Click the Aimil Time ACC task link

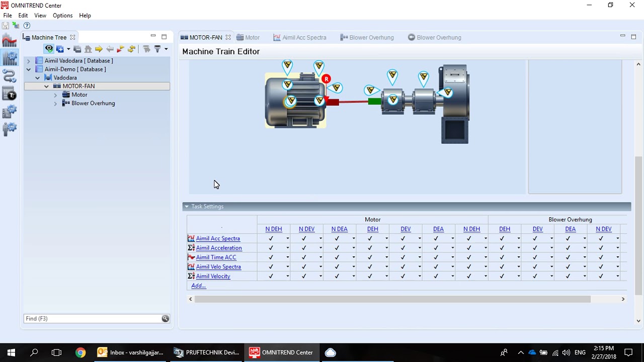click(x=216, y=257)
